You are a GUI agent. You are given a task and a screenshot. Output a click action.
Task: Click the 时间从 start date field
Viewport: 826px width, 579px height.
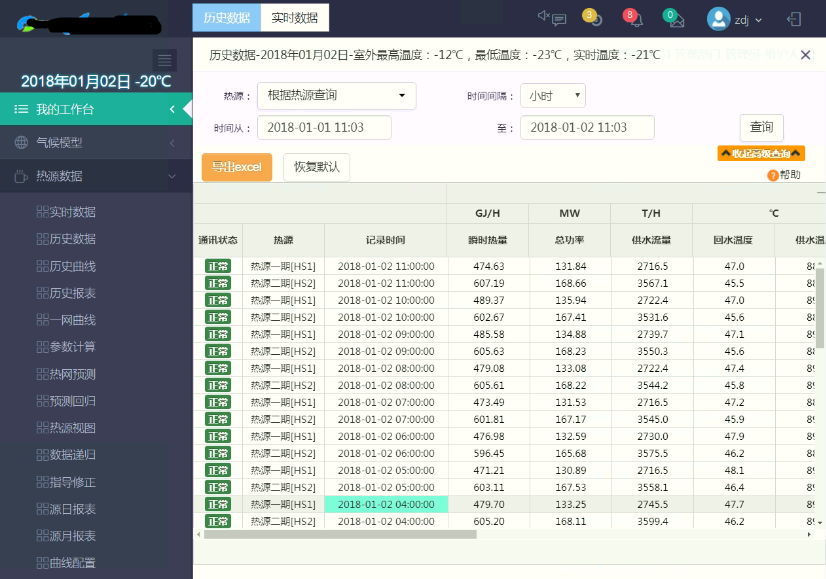pyautogui.click(x=324, y=128)
